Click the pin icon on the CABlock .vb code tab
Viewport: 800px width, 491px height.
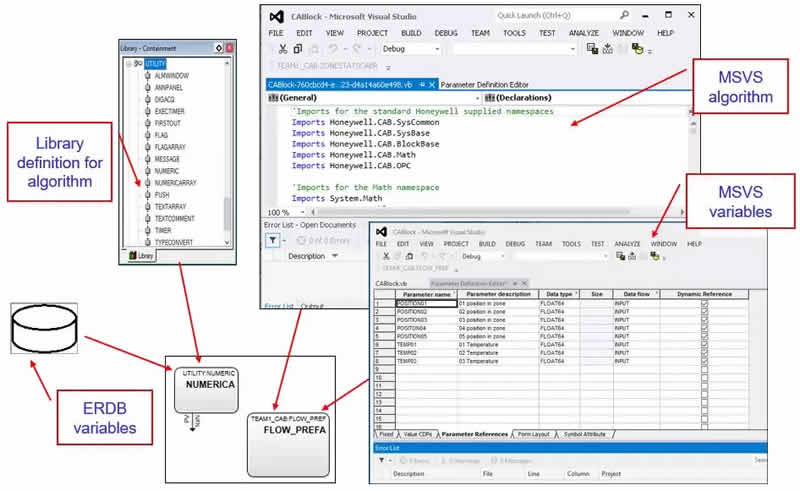tap(422, 85)
